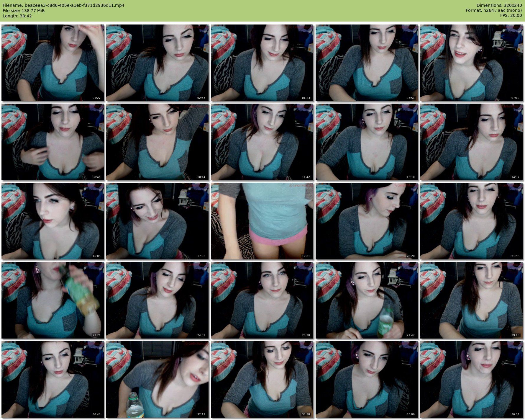Click the 21:56 video frame

tap(471, 221)
